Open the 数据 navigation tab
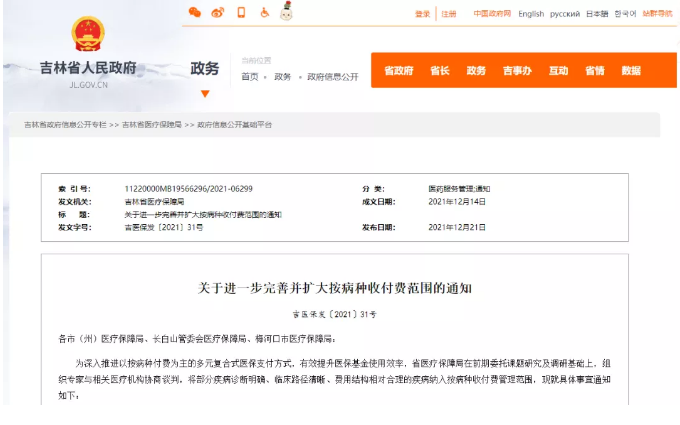The width and height of the screenshot is (680, 425). (631, 71)
